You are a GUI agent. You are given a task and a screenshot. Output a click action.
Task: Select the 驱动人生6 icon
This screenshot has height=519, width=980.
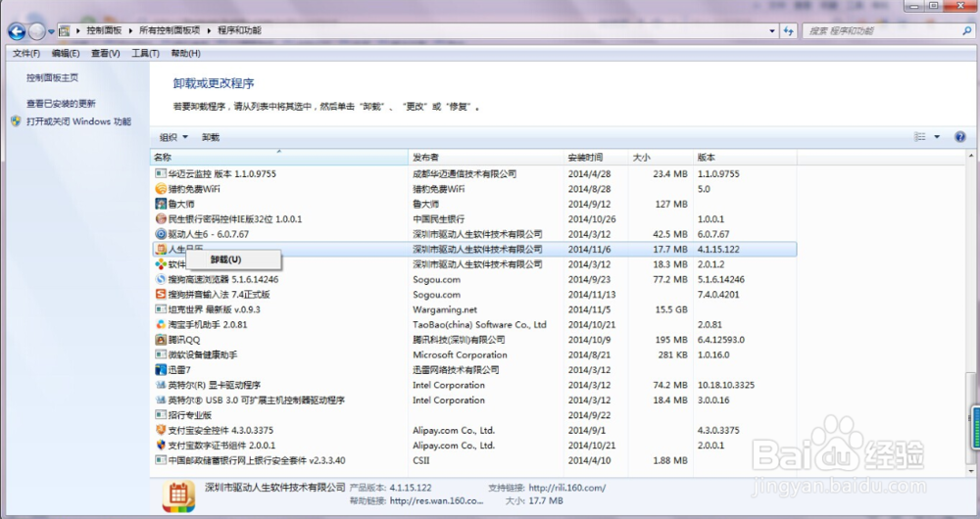161,234
